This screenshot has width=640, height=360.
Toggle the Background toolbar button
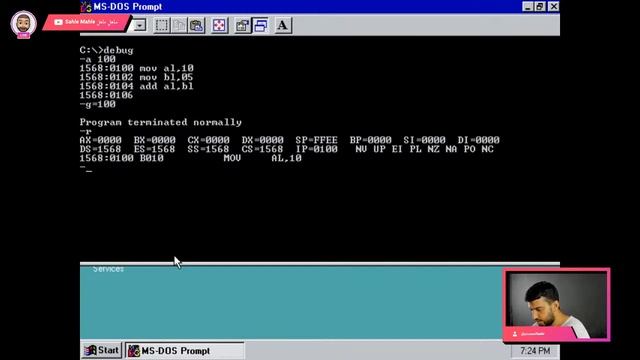point(260,25)
